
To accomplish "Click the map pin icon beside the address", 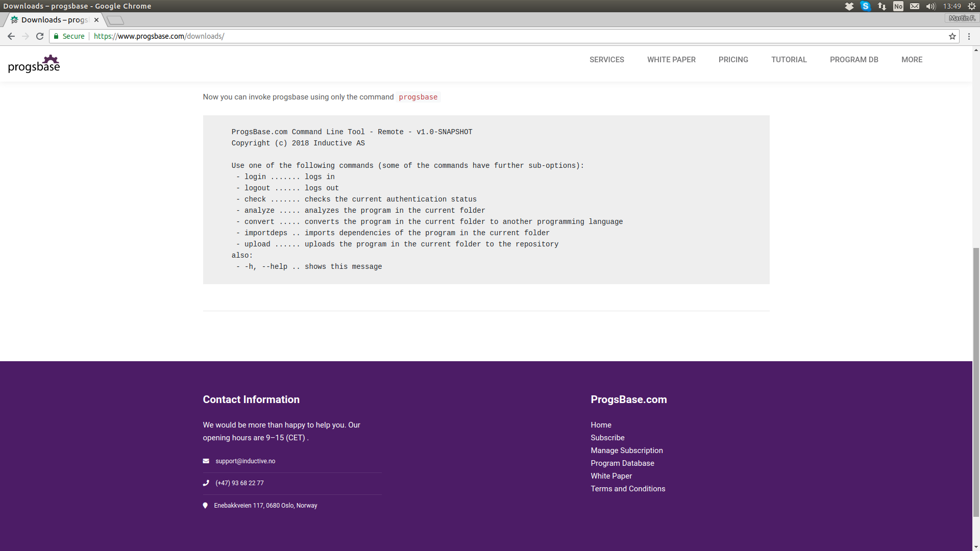I will 205,506.
